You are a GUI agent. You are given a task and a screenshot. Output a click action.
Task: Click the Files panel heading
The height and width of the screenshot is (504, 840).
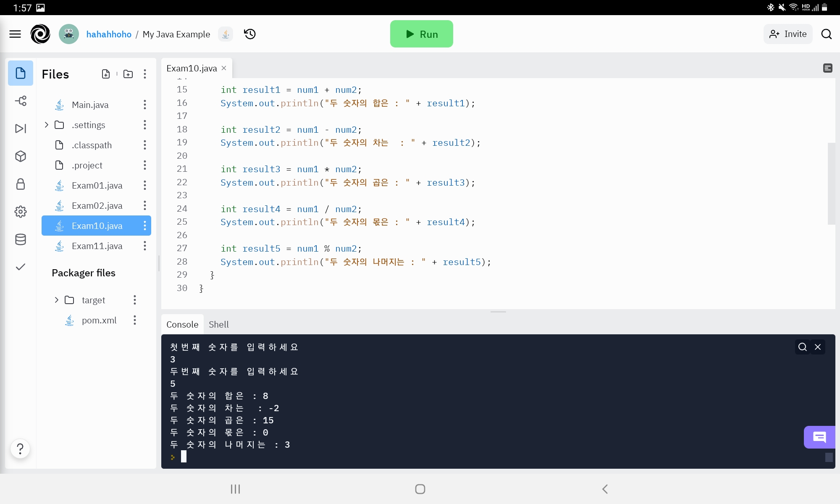click(55, 74)
